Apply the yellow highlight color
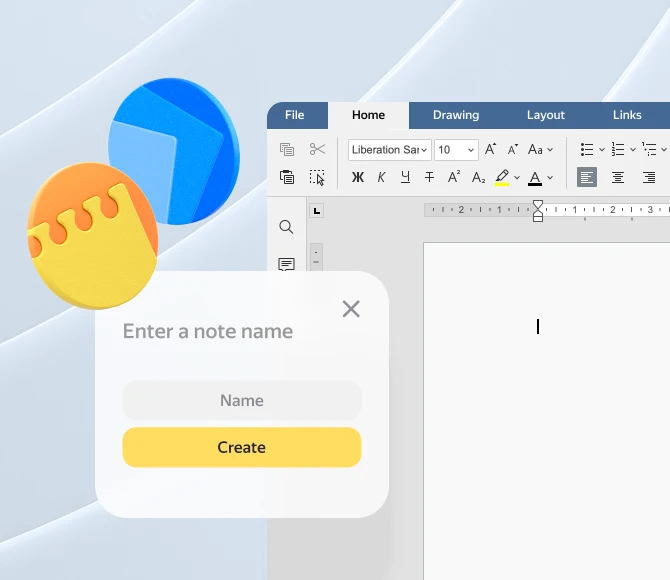This screenshot has width=670, height=580. click(502, 177)
